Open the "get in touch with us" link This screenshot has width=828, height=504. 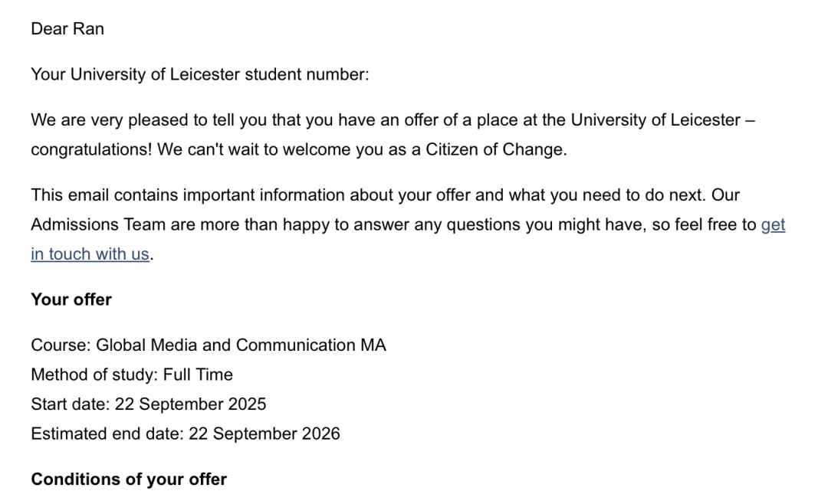(x=90, y=254)
